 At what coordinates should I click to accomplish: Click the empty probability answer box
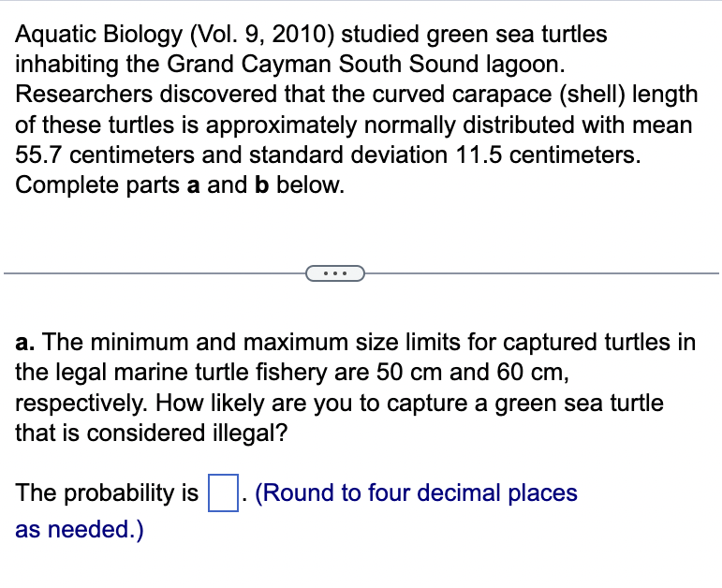pyautogui.click(x=223, y=492)
